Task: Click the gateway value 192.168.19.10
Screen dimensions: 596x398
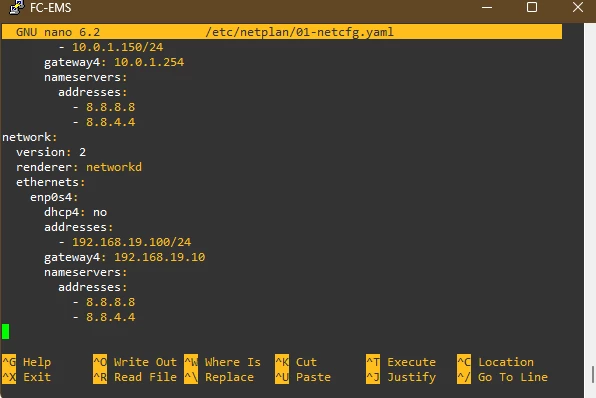Action: click(160, 257)
